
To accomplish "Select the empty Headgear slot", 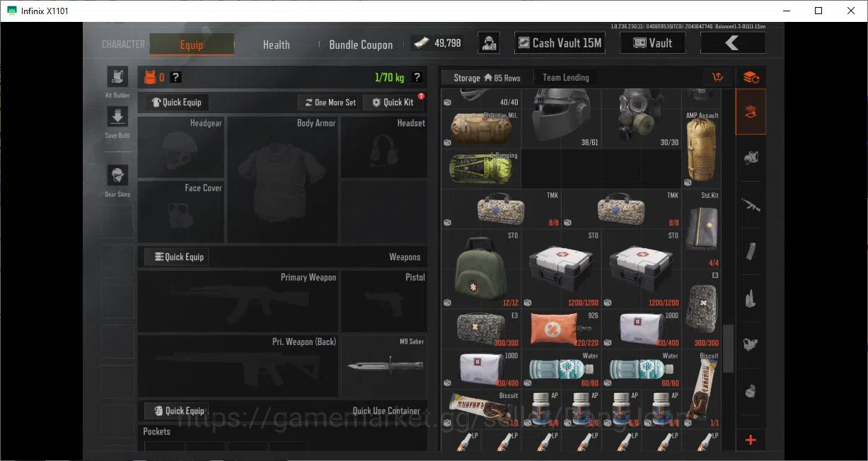I will coord(181,147).
